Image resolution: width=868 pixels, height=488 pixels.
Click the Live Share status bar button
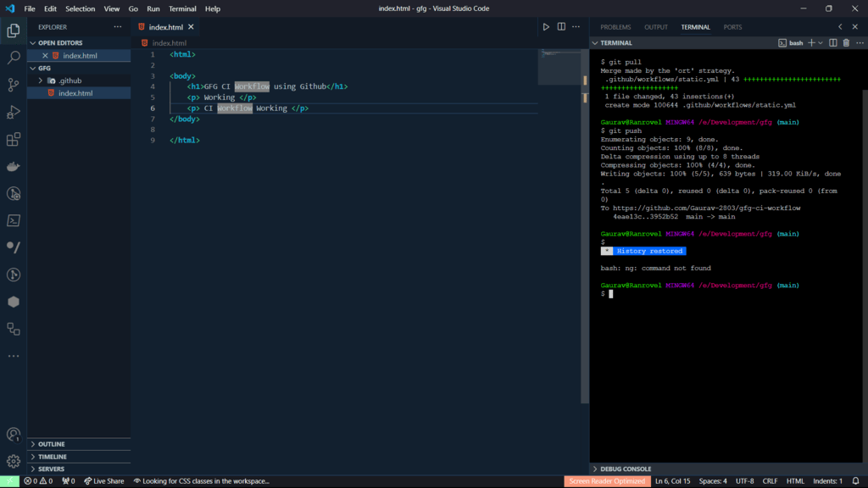[103, 481]
